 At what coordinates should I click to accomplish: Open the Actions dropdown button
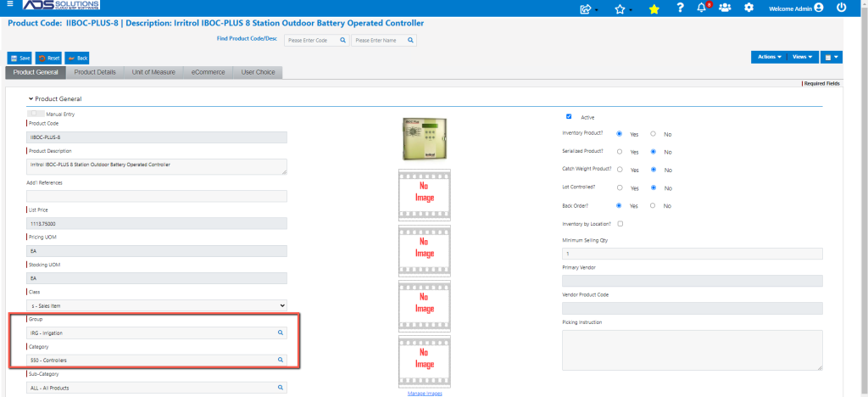coord(769,57)
